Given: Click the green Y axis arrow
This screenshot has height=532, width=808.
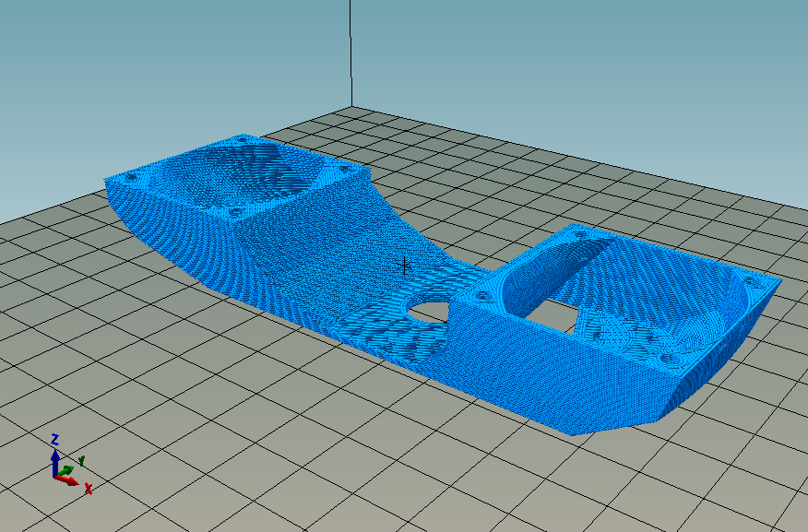Looking at the screenshot, I should pos(67,469).
